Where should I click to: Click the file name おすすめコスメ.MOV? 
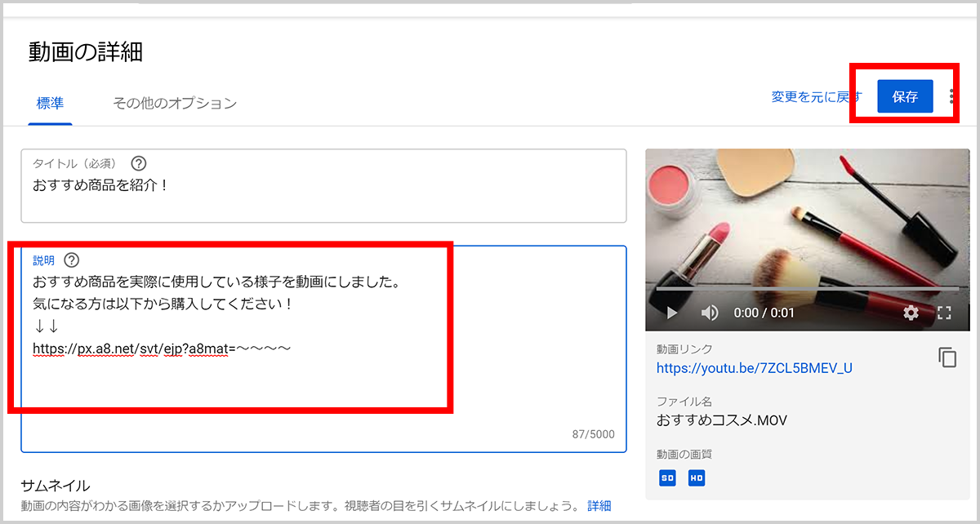(721, 420)
